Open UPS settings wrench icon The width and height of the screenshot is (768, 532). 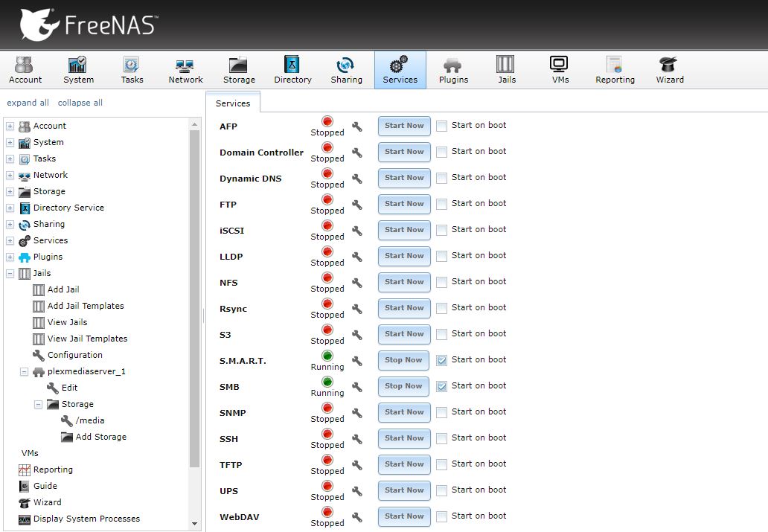click(x=357, y=491)
